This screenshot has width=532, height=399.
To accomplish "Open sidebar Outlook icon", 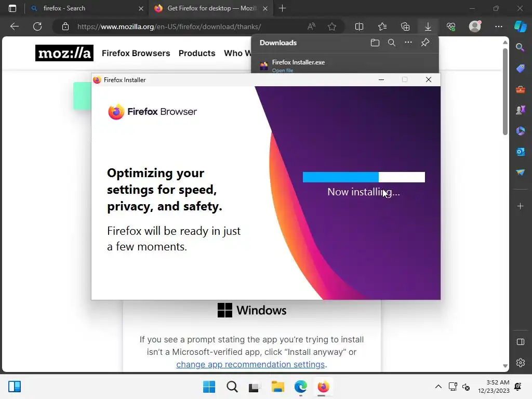I will [520, 152].
